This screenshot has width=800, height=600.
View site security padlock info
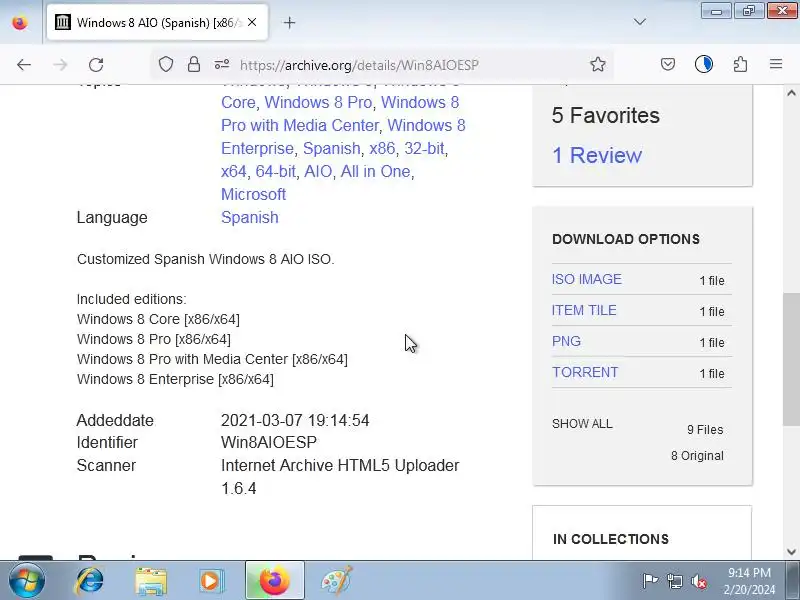[194, 64]
